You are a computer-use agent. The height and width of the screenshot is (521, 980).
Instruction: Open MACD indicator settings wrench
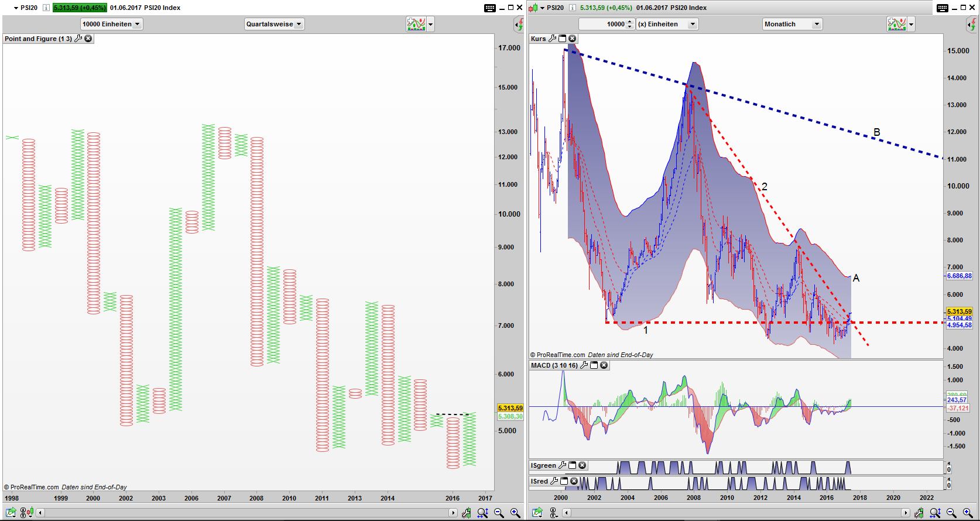584,365
